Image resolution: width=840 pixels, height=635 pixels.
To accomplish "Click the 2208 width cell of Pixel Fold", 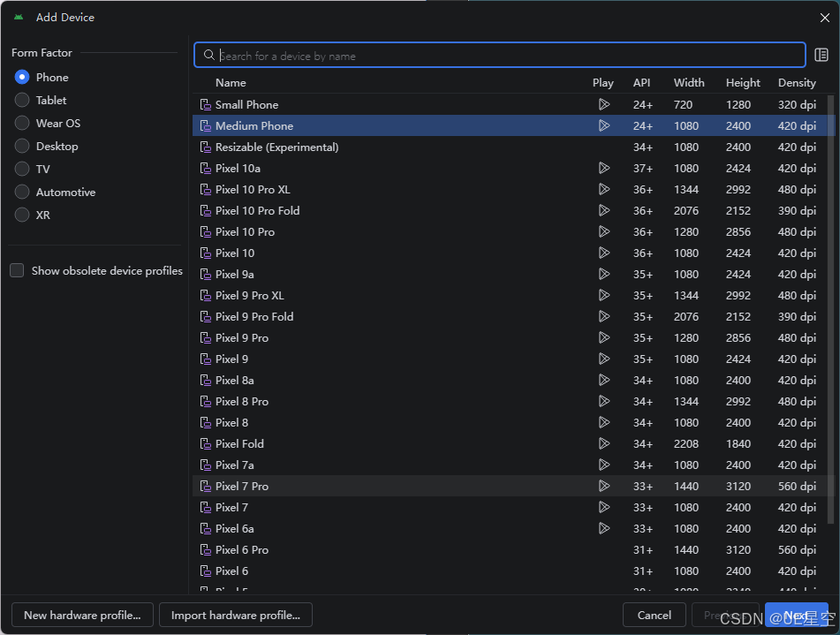I will tap(686, 443).
